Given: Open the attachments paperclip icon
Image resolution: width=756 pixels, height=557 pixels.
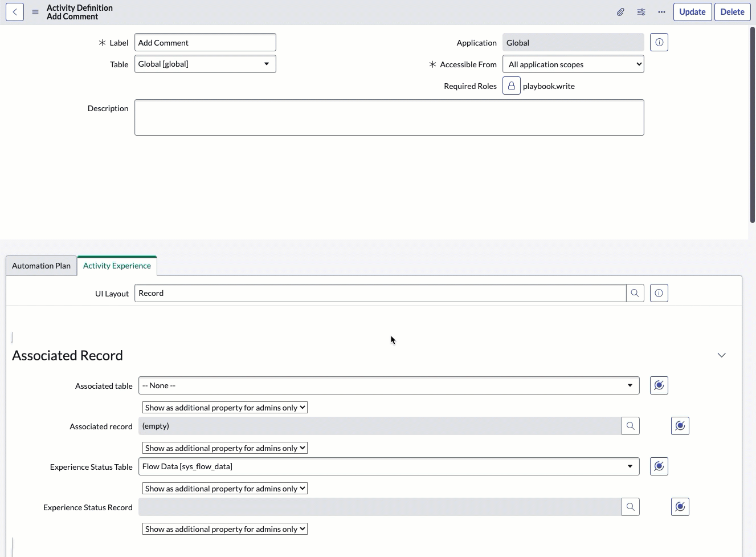Looking at the screenshot, I should [620, 12].
